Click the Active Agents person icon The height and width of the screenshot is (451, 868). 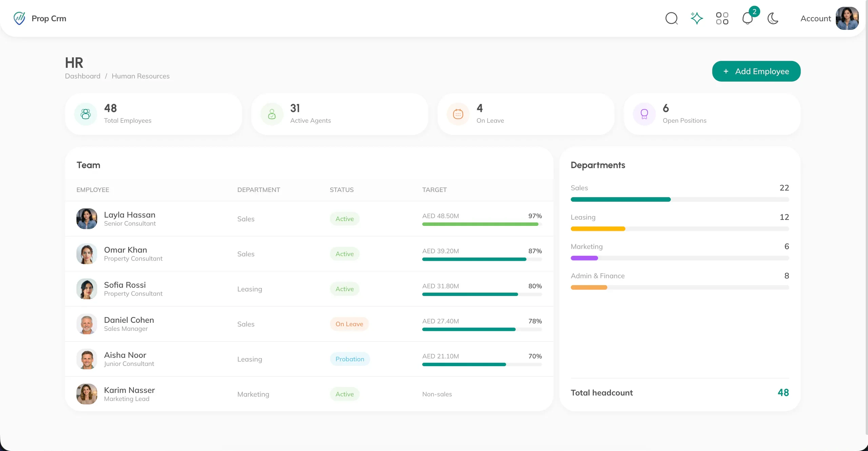[x=272, y=114]
